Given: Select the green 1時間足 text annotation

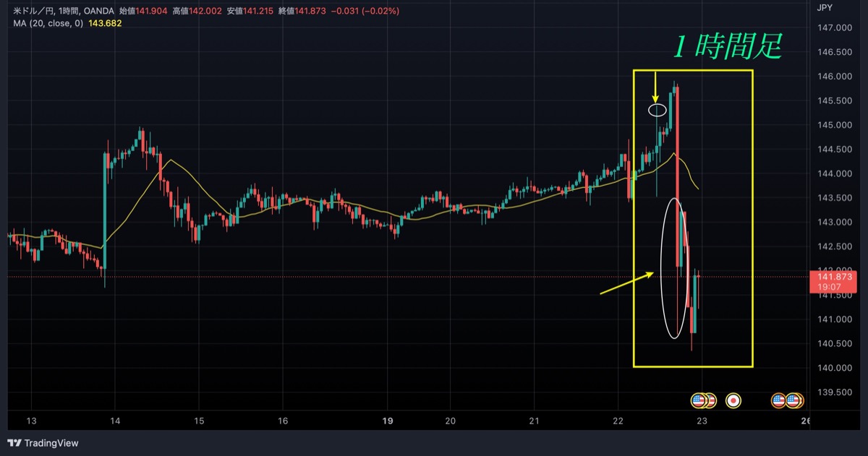Looking at the screenshot, I should [728, 47].
